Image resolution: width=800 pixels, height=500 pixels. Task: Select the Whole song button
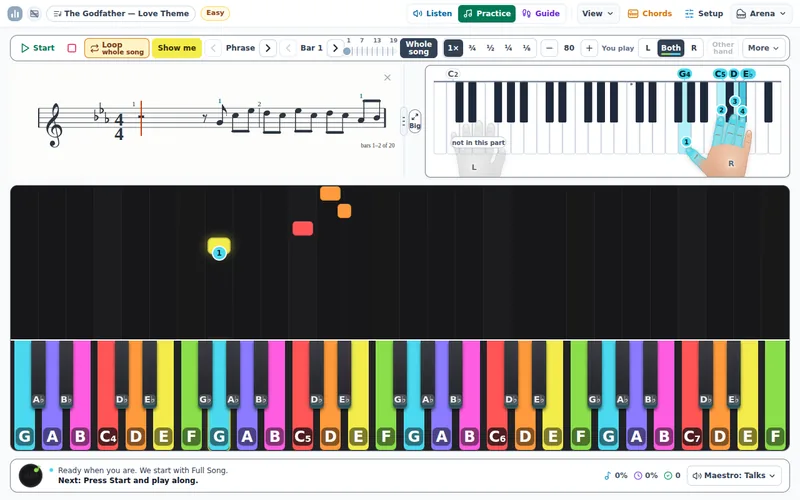(x=418, y=48)
